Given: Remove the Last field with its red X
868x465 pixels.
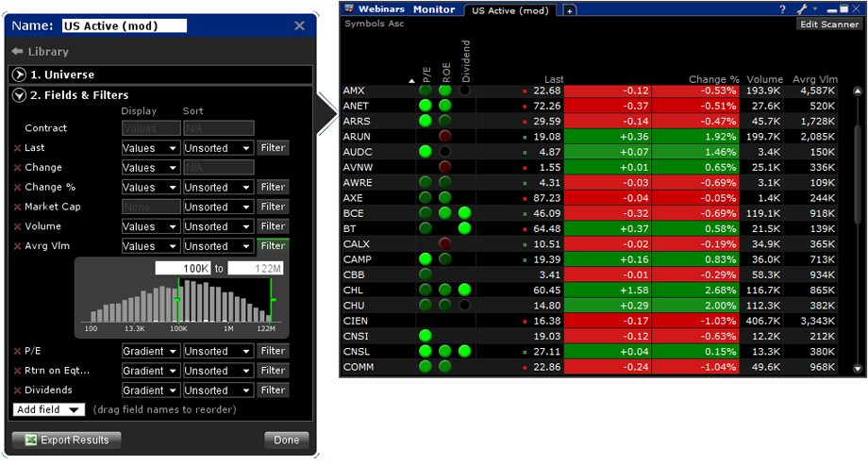Looking at the screenshot, I should pyautogui.click(x=17, y=148).
